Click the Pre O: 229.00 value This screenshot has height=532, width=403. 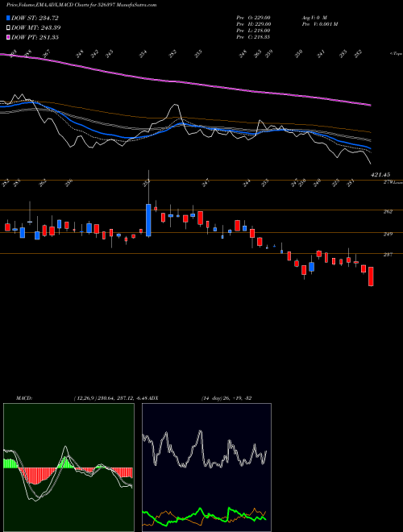253,18
